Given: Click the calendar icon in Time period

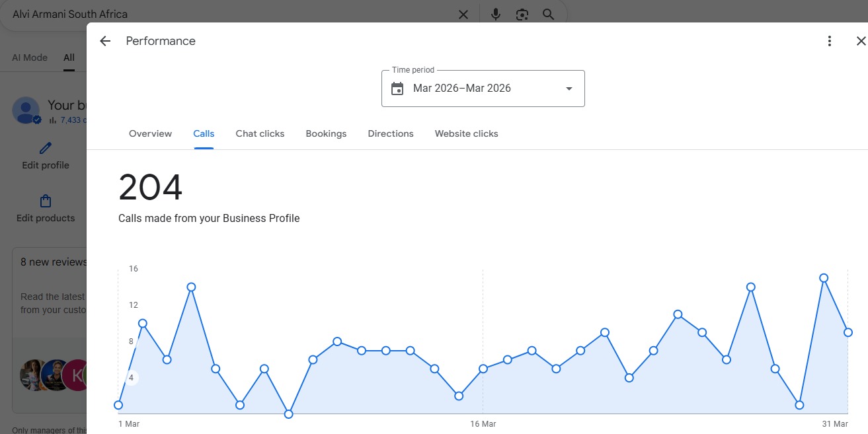Looking at the screenshot, I should [397, 89].
